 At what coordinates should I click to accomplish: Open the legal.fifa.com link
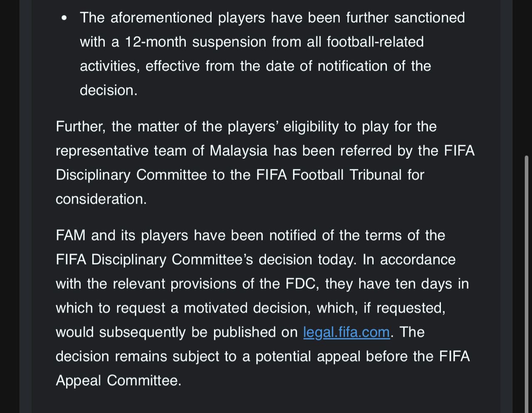pyautogui.click(x=346, y=332)
